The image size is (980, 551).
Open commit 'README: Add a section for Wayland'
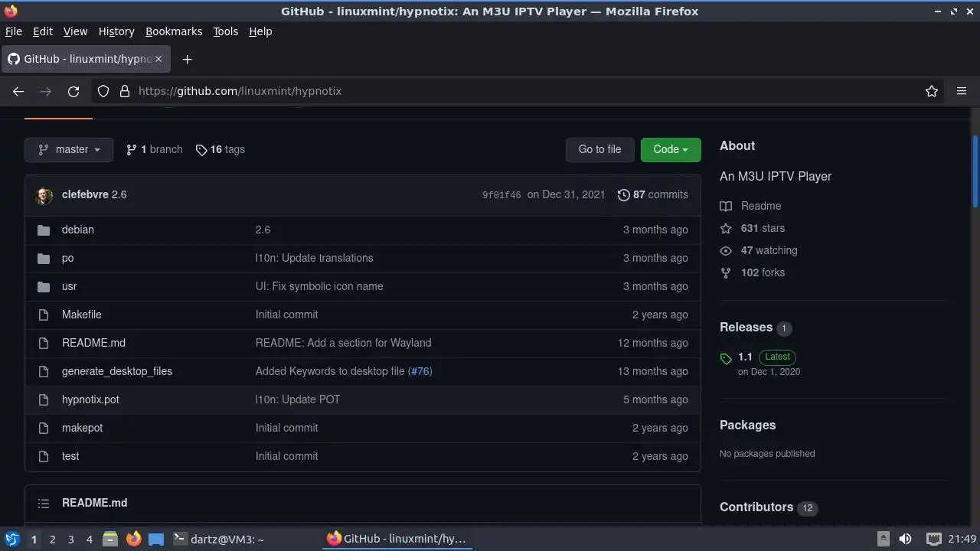[343, 343]
